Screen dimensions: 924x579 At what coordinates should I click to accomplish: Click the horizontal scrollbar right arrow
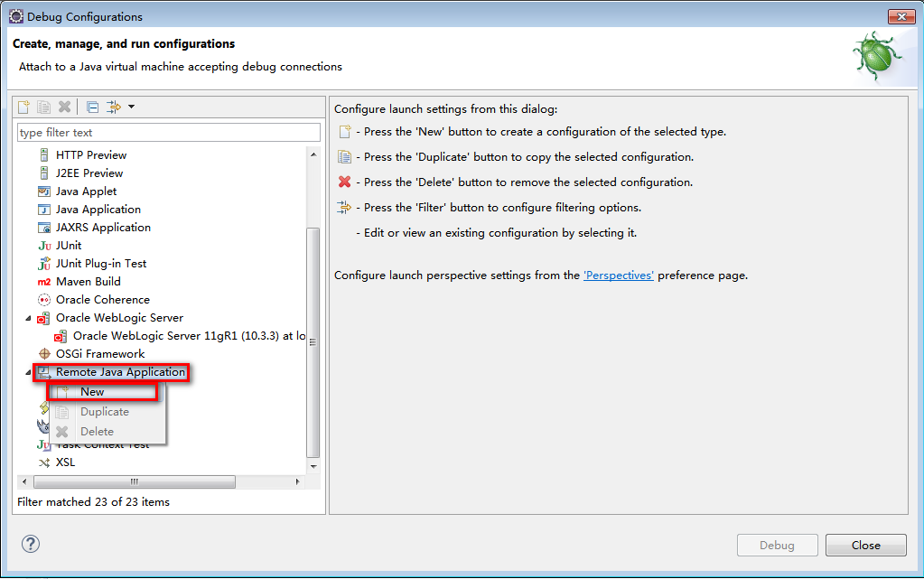[297, 481]
